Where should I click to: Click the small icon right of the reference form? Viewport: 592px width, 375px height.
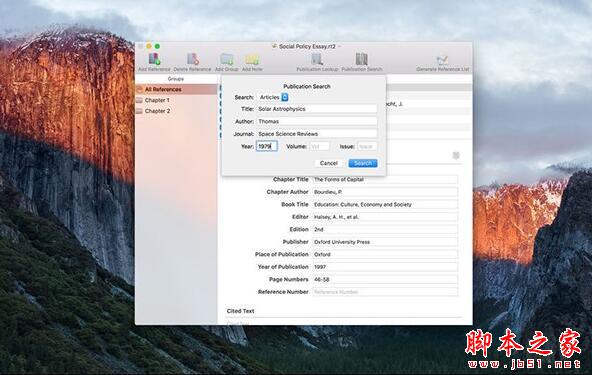point(456,156)
